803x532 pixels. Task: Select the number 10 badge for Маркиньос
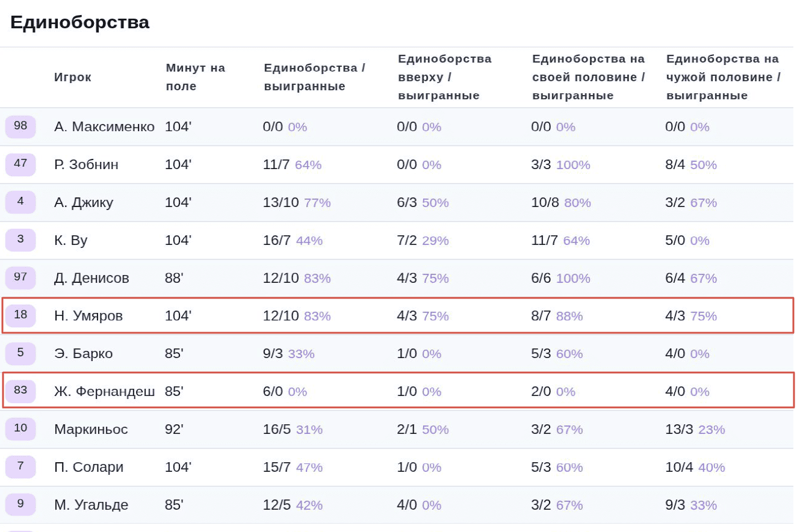point(20,429)
